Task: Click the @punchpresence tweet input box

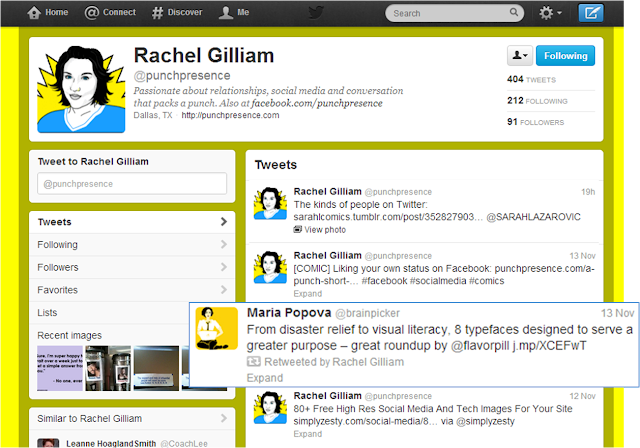Action: point(132,184)
